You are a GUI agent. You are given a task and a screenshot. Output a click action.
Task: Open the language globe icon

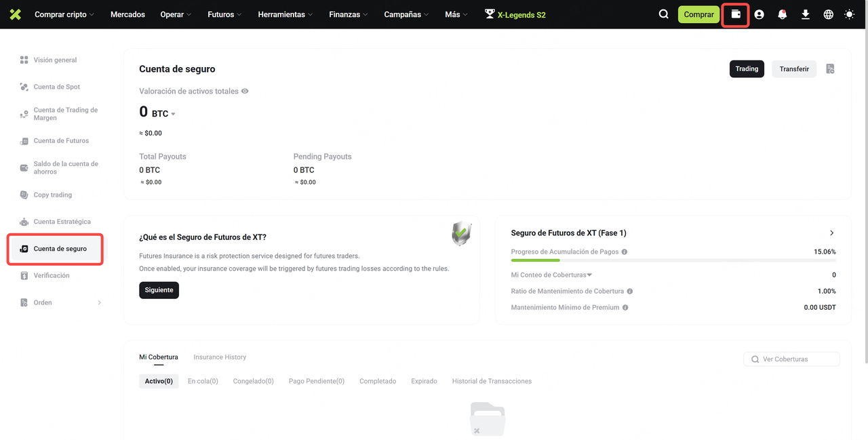pyautogui.click(x=829, y=14)
